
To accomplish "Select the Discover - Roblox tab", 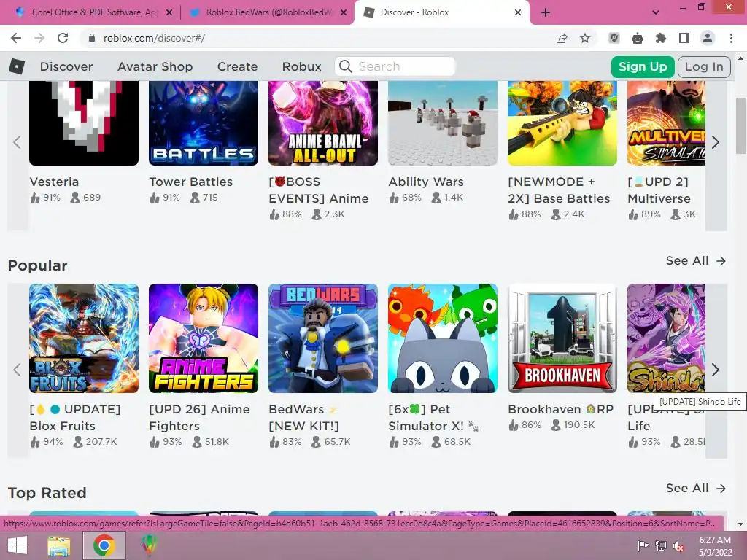I will pos(441,12).
